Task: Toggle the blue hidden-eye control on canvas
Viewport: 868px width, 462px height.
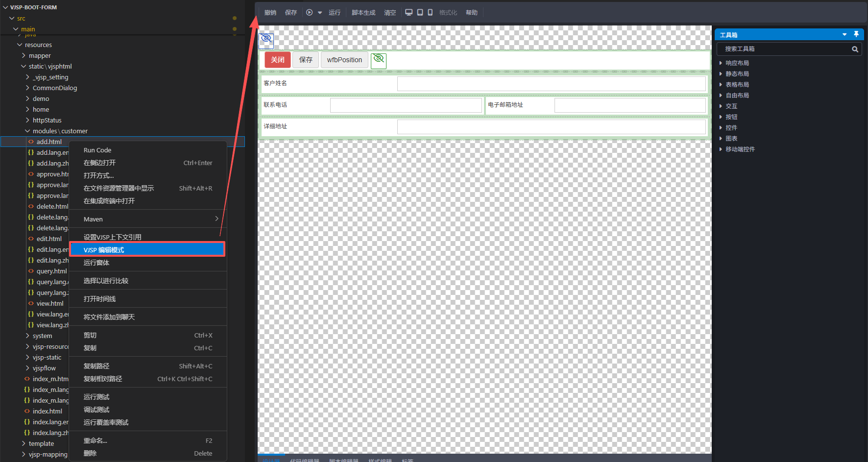Action: point(266,39)
